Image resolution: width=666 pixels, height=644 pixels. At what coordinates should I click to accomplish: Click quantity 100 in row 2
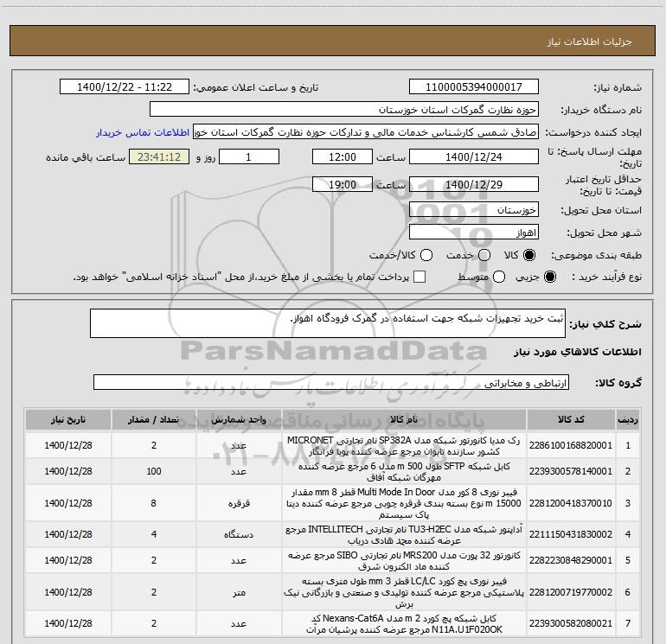(154, 471)
